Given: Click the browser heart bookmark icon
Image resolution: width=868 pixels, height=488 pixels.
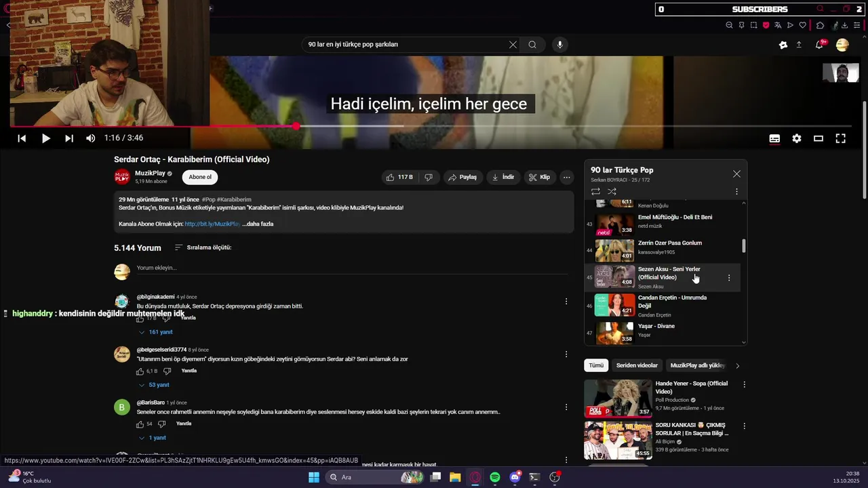Looking at the screenshot, I should [802, 25].
